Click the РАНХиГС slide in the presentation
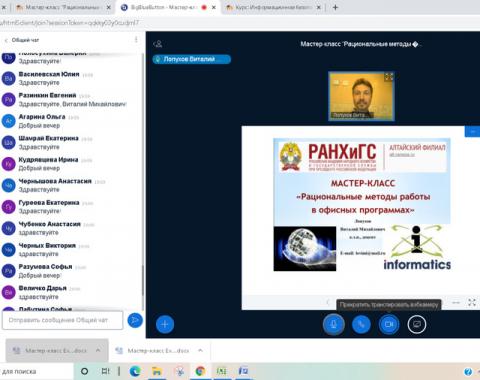480x380 pixels. 362,205
